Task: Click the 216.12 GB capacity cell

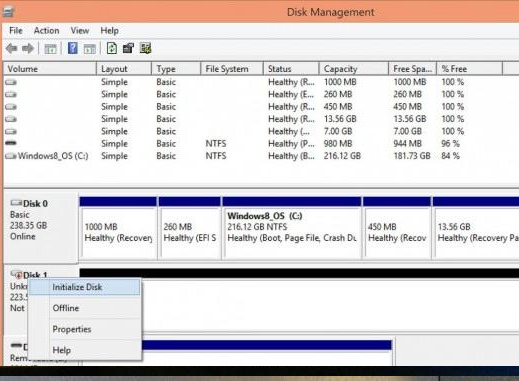Action: (342, 156)
